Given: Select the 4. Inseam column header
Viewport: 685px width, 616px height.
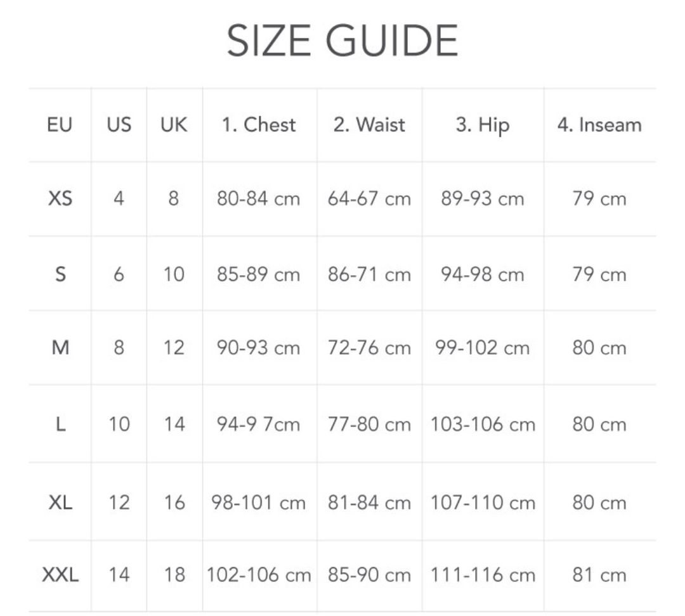Looking at the screenshot, I should click(x=599, y=125).
